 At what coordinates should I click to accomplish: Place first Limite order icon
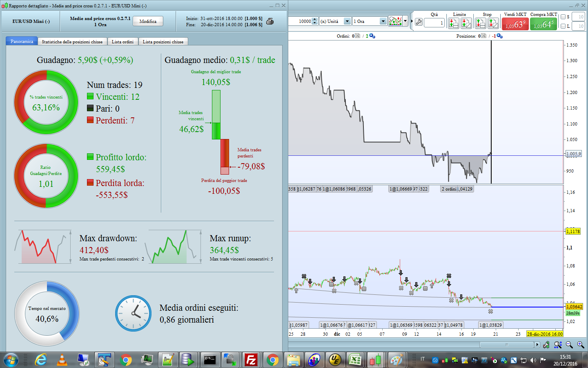click(x=453, y=23)
